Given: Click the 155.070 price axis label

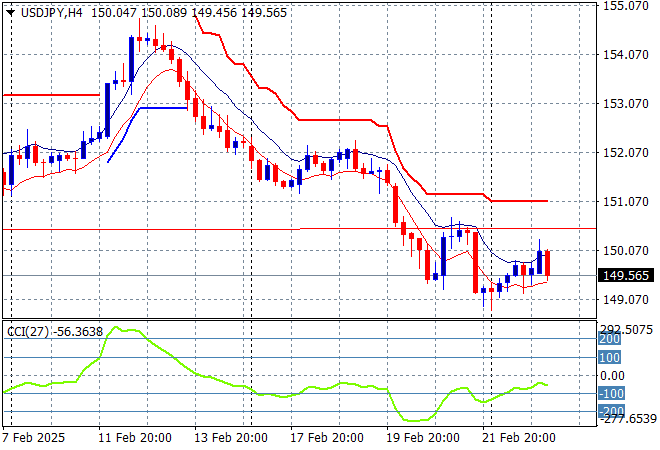Looking at the screenshot, I should [x=628, y=6].
